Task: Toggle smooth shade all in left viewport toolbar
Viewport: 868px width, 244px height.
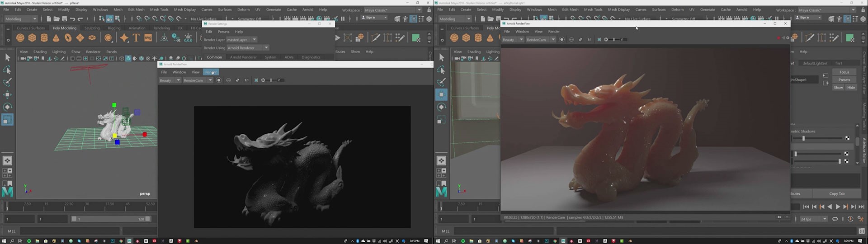Action: pyautogui.click(x=128, y=58)
